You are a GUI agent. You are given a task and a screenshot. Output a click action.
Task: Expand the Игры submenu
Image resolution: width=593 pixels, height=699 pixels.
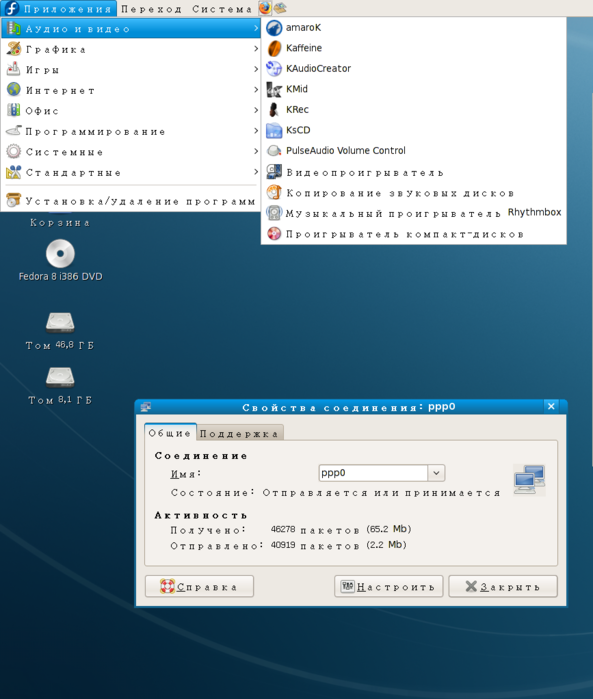point(131,70)
